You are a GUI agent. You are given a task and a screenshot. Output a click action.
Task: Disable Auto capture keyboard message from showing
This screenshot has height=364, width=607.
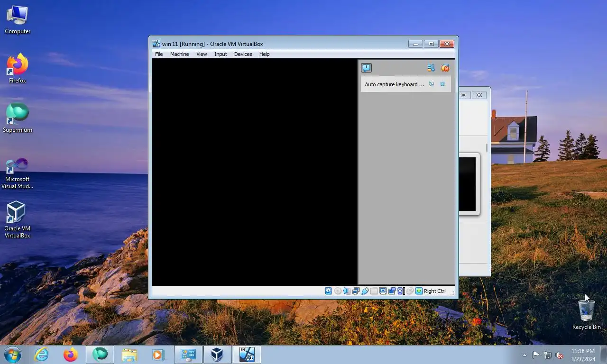(432, 84)
